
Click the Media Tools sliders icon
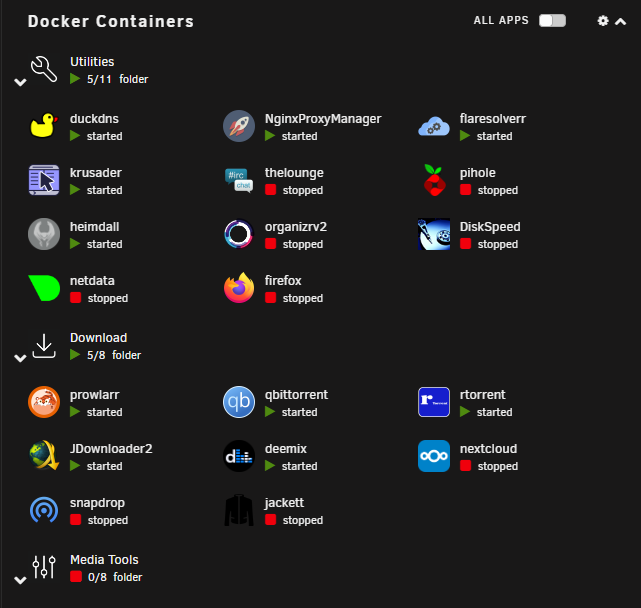click(44, 567)
